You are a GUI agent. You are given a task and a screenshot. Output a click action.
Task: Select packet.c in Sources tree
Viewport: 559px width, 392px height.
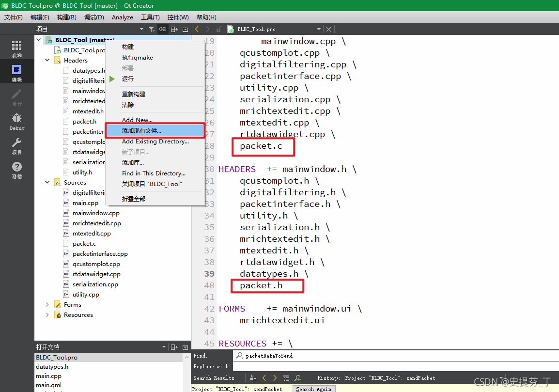[84, 244]
